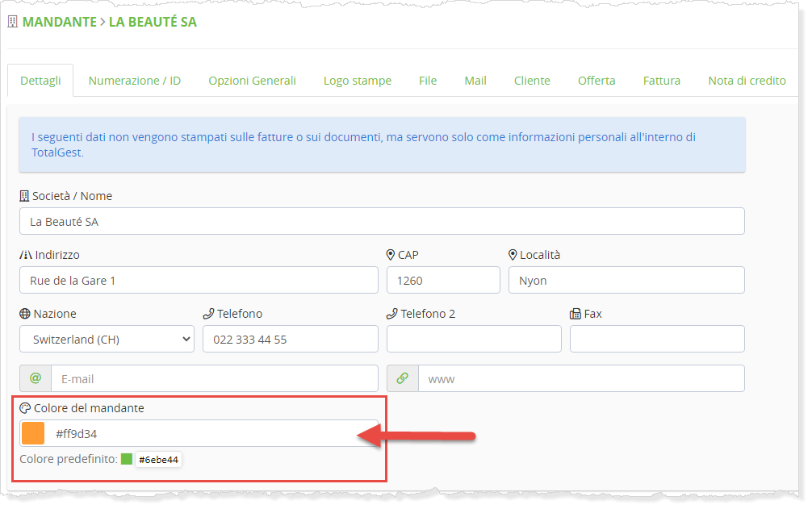Click the building icon next to MANDANTE
The width and height of the screenshot is (812, 509).
click(12, 22)
